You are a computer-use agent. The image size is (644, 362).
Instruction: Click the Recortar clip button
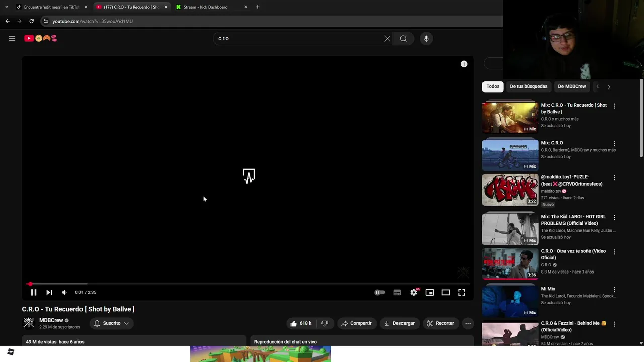(x=441, y=323)
